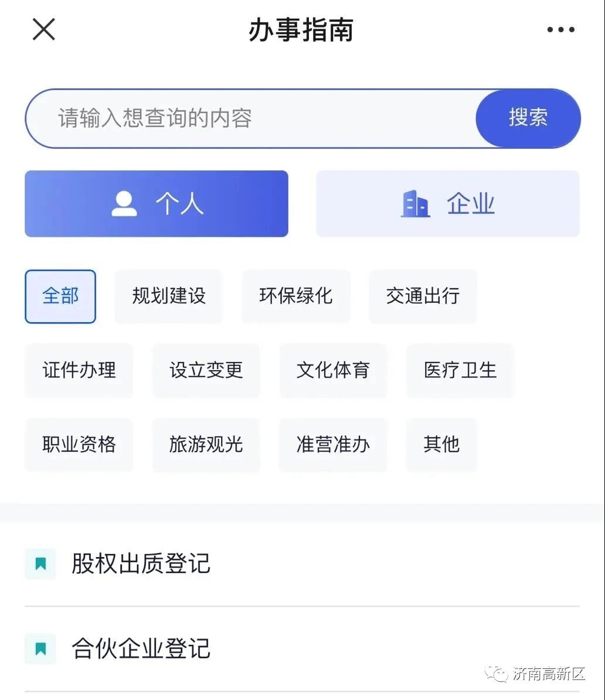Click the bookmark icon beside 合伙企业登记
The image size is (605, 700).
pyautogui.click(x=40, y=648)
